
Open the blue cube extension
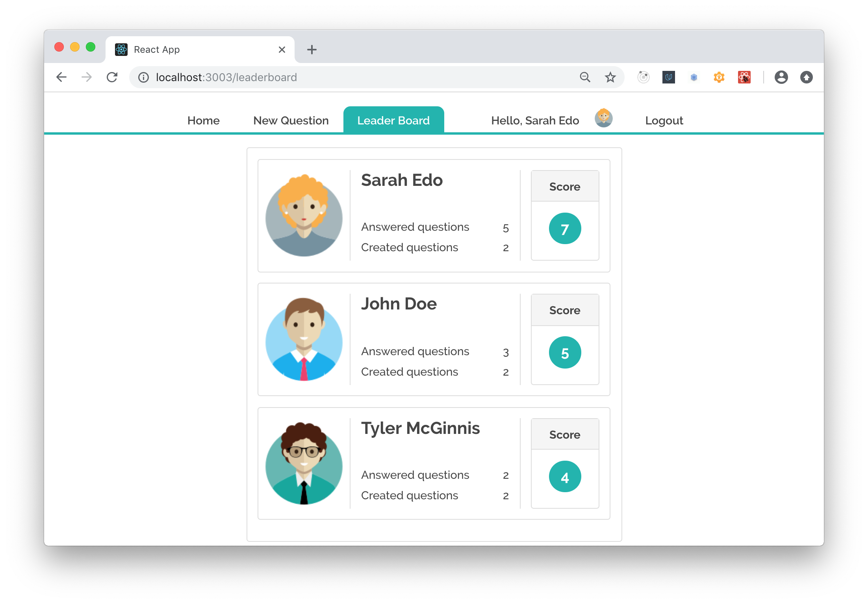click(x=694, y=77)
